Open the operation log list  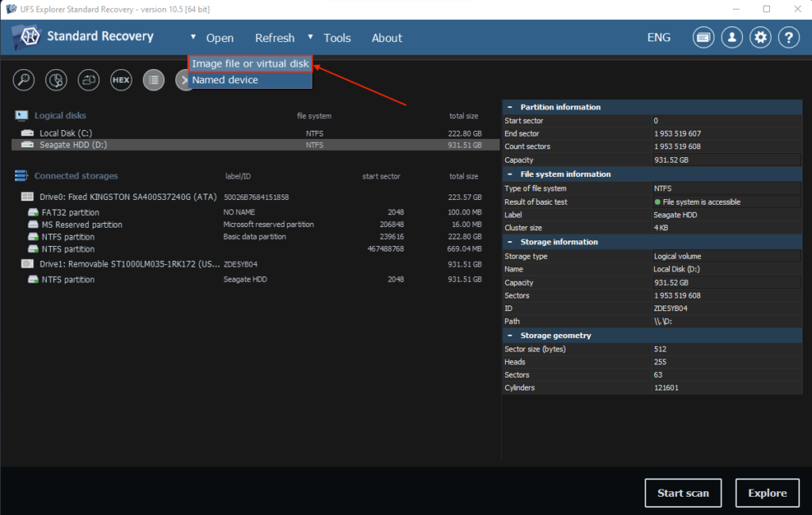[x=154, y=80]
